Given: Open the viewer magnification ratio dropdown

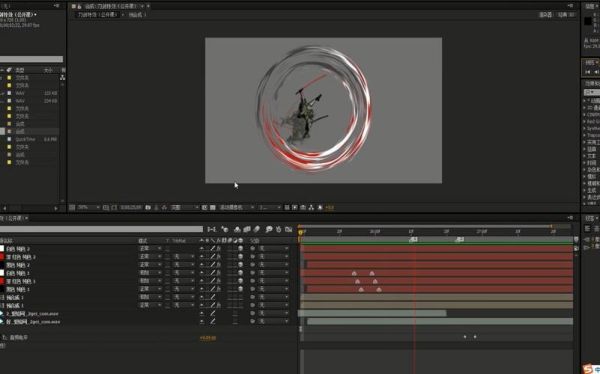Looking at the screenshot, I should click(88, 207).
